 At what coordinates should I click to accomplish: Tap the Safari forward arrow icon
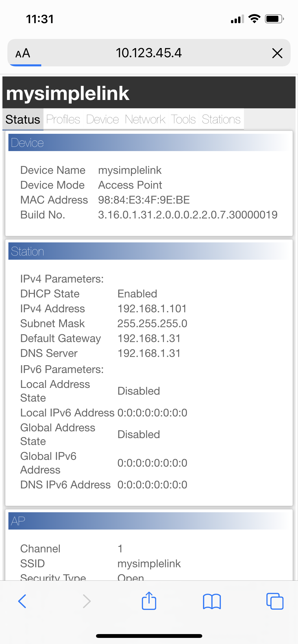tap(87, 601)
